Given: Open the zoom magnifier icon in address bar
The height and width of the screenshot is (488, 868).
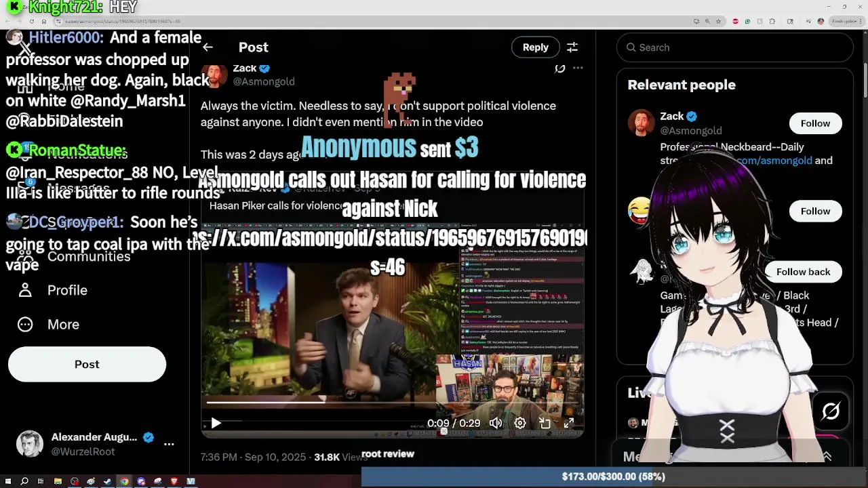Looking at the screenshot, I should tap(707, 22).
